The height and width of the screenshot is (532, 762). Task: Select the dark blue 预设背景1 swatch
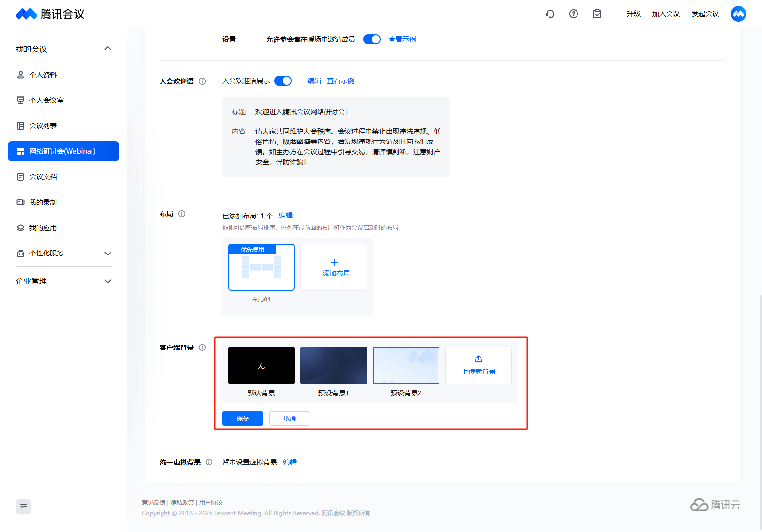pyautogui.click(x=334, y=366)
